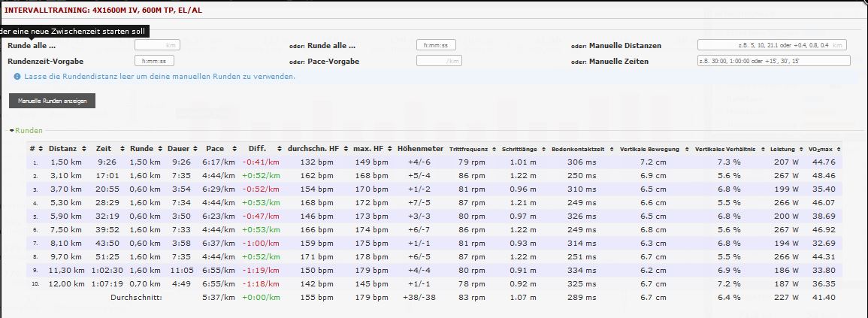Click the Rundenzeit-Vorgabe time field
This screenshot has width=868, height=318.
point(155,61)
